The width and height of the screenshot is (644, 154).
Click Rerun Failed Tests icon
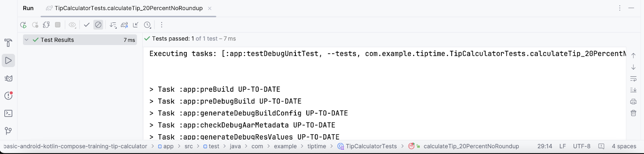[x=35, y=25]
